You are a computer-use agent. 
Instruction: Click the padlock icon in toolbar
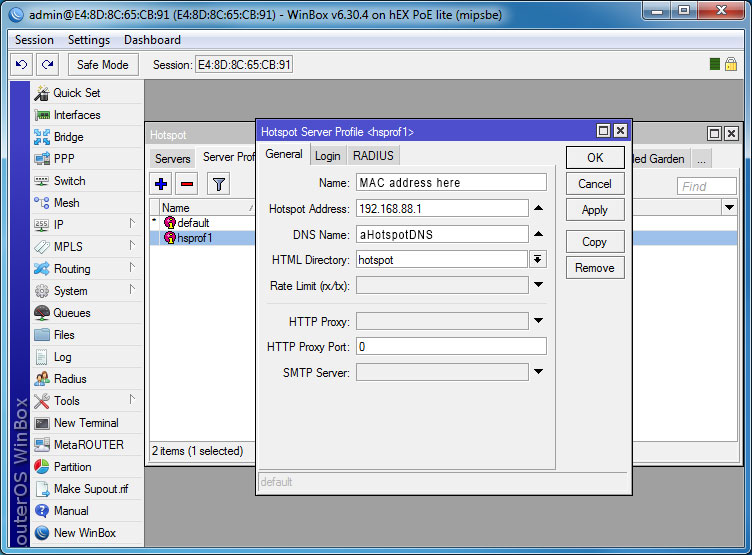pos(731,64)
